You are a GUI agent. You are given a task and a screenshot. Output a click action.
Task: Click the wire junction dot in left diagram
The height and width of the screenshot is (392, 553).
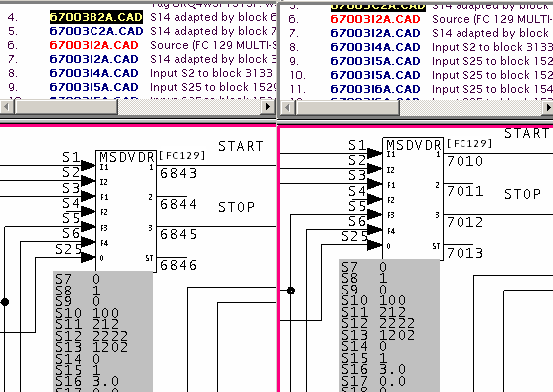pos(5,302)
